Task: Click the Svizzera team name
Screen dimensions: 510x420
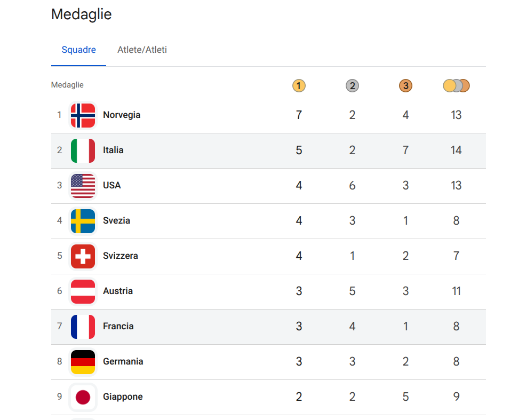Action: (121, 256)
